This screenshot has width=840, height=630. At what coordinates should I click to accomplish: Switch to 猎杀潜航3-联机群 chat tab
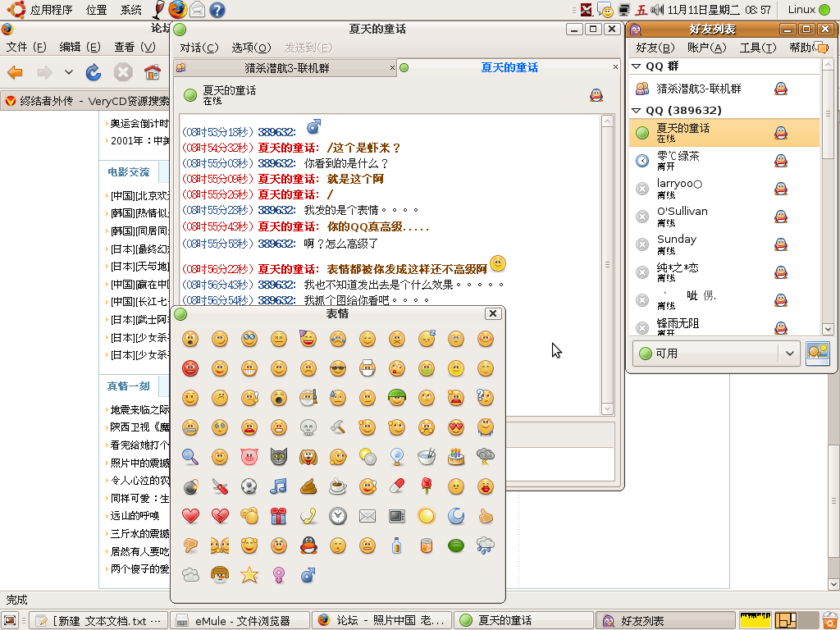(286, 68)
